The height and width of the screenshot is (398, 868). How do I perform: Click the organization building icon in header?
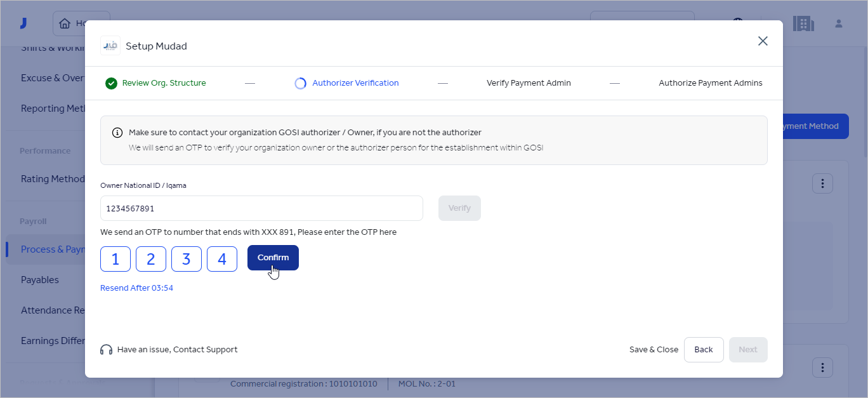click(803, 24)
